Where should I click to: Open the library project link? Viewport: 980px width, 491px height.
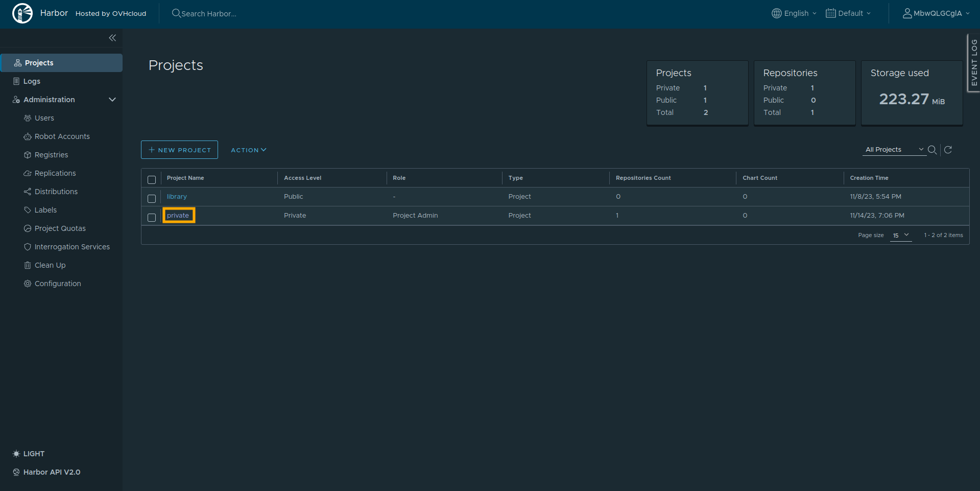point(177,197)
